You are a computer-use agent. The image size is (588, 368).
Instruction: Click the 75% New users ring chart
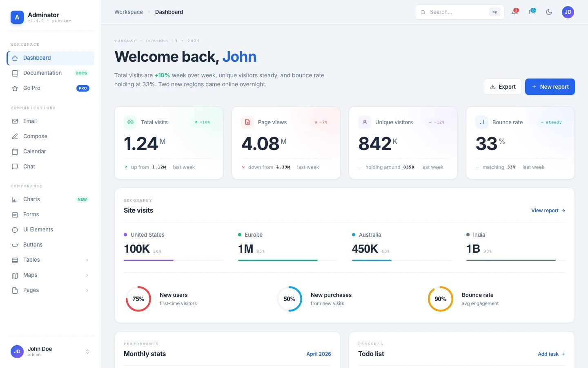[138, 299]
